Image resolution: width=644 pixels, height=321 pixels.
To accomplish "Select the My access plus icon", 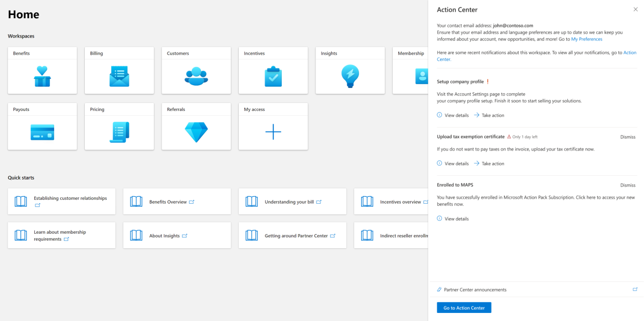I will [273, 132].
